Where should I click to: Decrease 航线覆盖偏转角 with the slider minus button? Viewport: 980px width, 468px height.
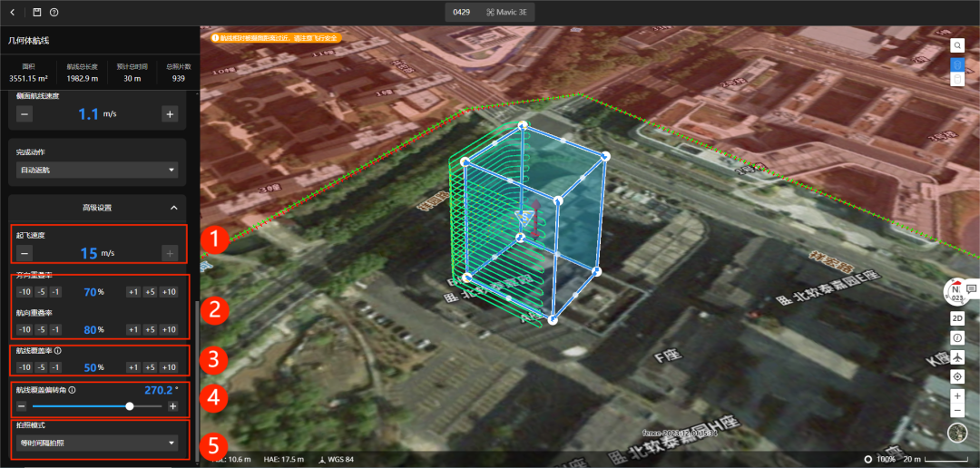[x=21, y=406]
